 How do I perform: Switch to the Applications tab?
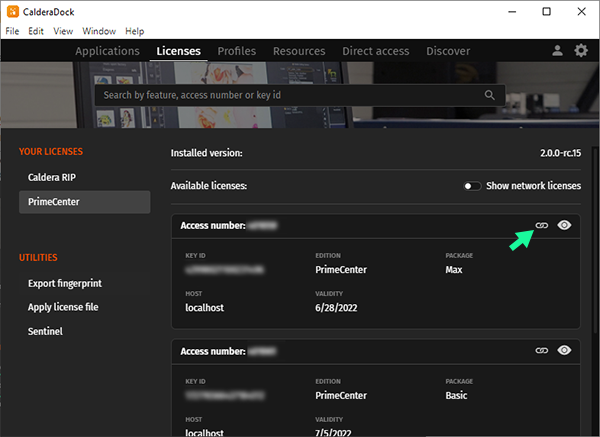(x=107, y=51)
